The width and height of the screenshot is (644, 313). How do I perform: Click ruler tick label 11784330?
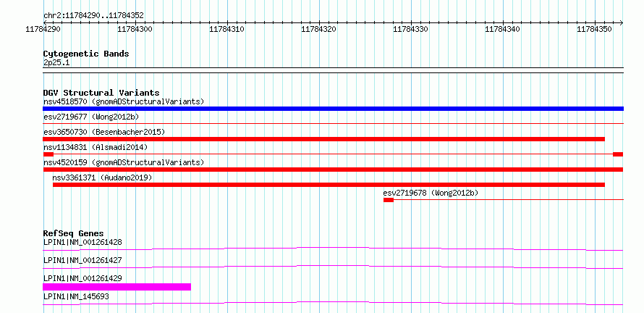(x=412, y=29)
